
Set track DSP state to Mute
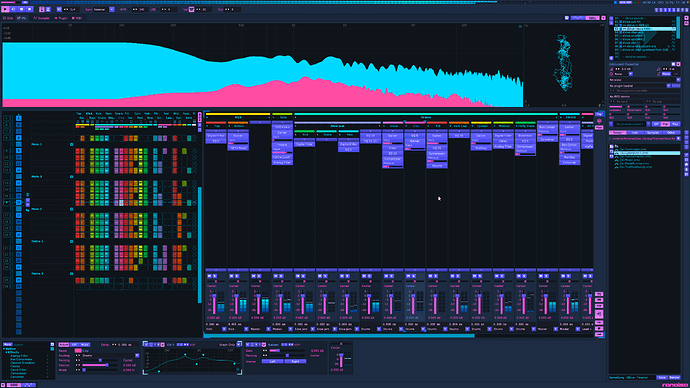(85, 344)
